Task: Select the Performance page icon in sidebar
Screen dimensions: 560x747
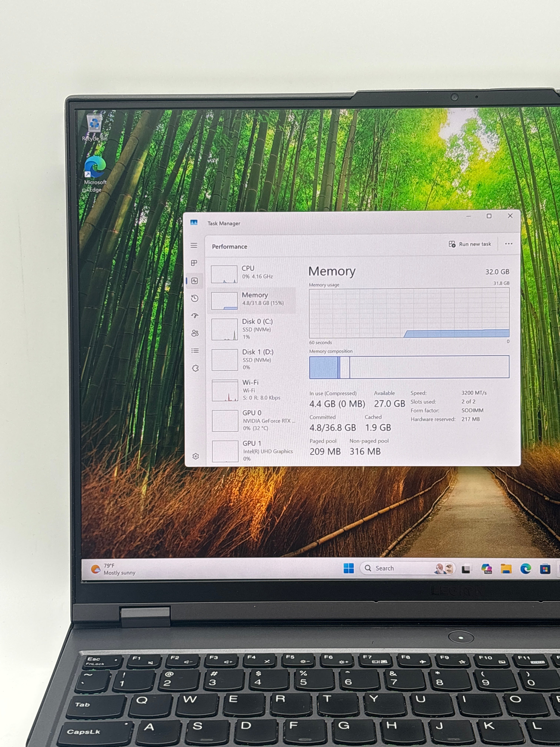Action: click(195, 281)
